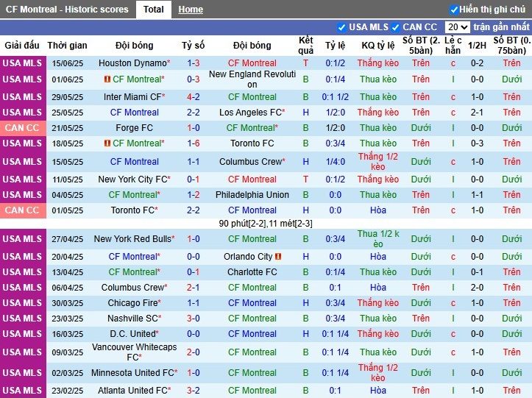The height and width of the screenshot is (398, 532).
Task: Click Columbus Crew link on 15/05/25
Action: [x=252, y=162]
